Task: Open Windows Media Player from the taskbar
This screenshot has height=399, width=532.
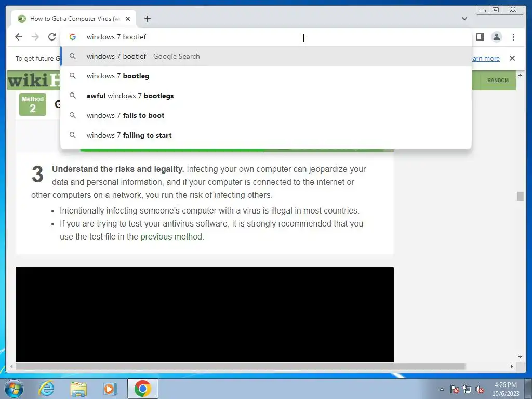Action: [110, 389]
